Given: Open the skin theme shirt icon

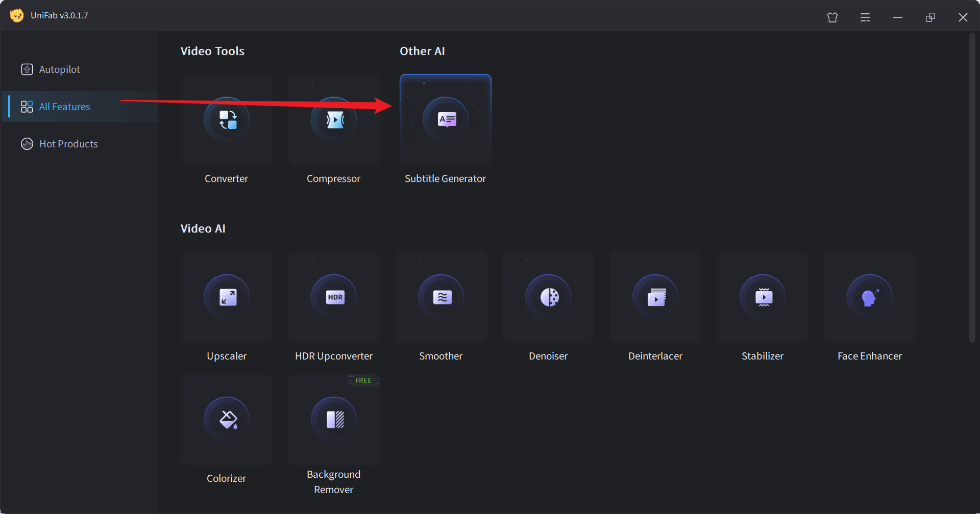Looking at the screenshot, I should pyautogui.click(x=832, y=17).
